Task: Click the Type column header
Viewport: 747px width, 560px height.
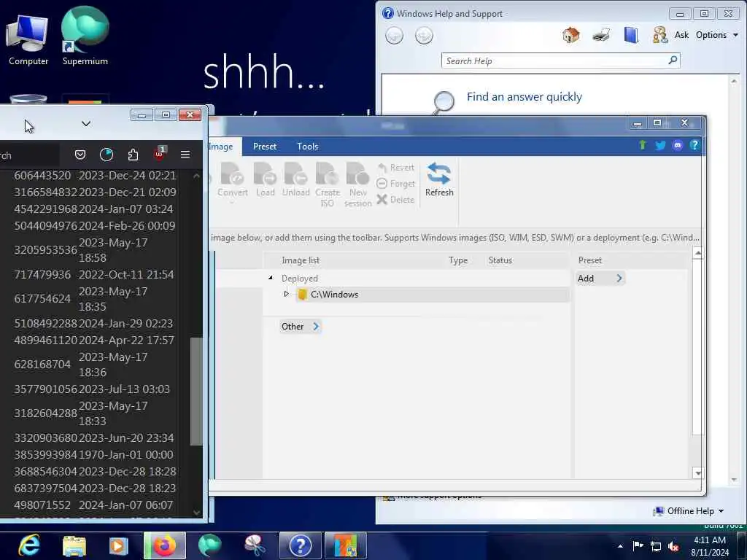Action: (458, 260)
